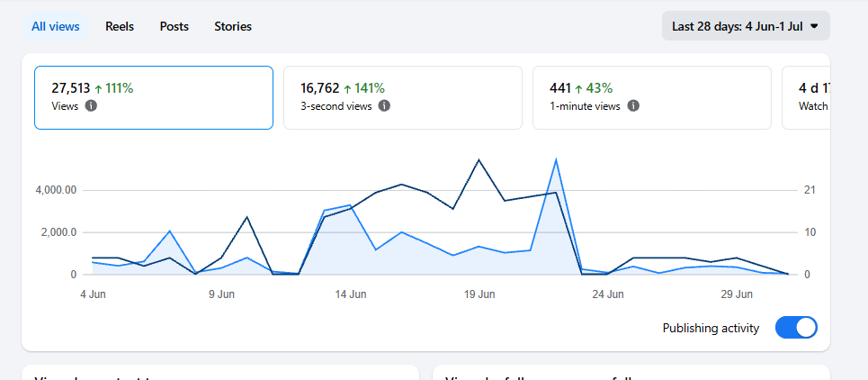Viewport: 868px width, 380px height.
Task: Open the 3-second views info icon
Action: pos(384,105)
